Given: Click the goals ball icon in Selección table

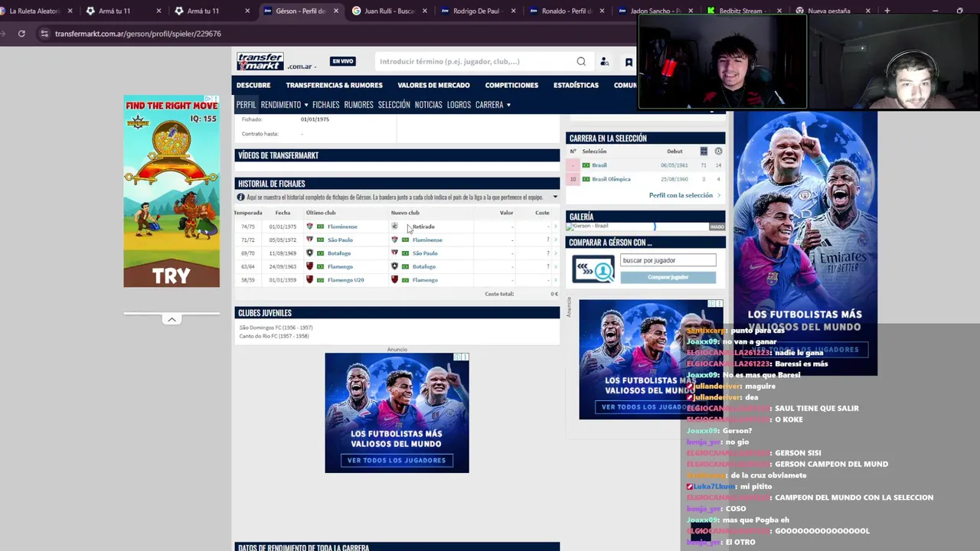Looking at the screenshot, I should pyautogui.click(x=718, y=152).
